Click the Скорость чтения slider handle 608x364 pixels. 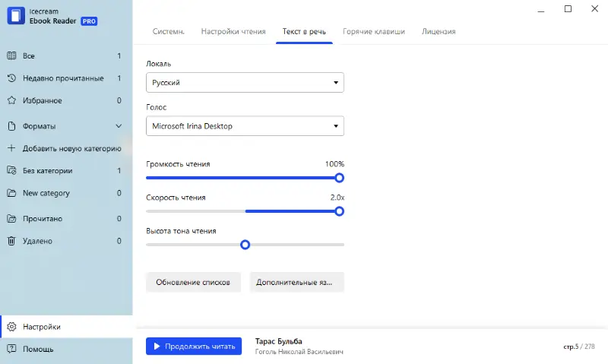(339, 211)
